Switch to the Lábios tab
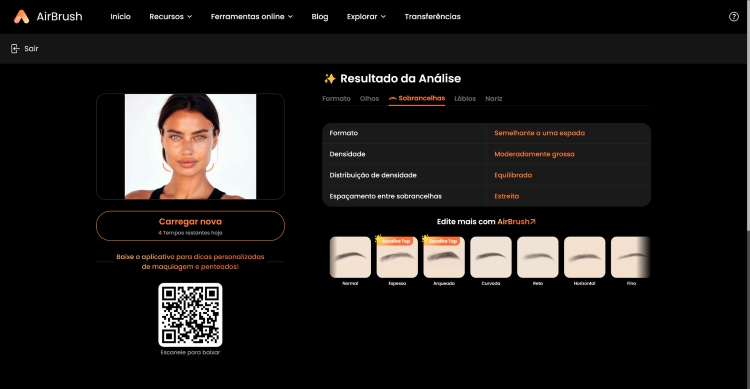Screen dimensions: 750x389 (x=465, y=99)
